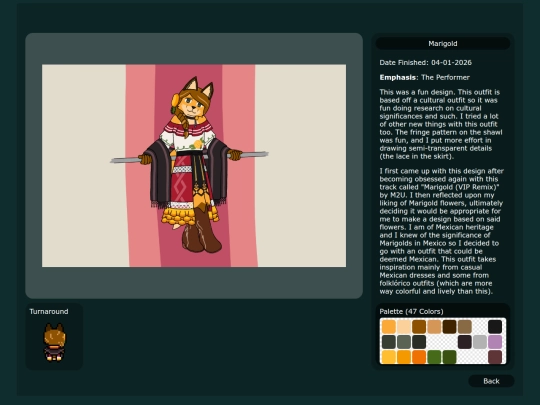Pick the black swatch ending the top row
Image resolution: width=540 pixels, height=405 pixels.
(x=495, y=327)
